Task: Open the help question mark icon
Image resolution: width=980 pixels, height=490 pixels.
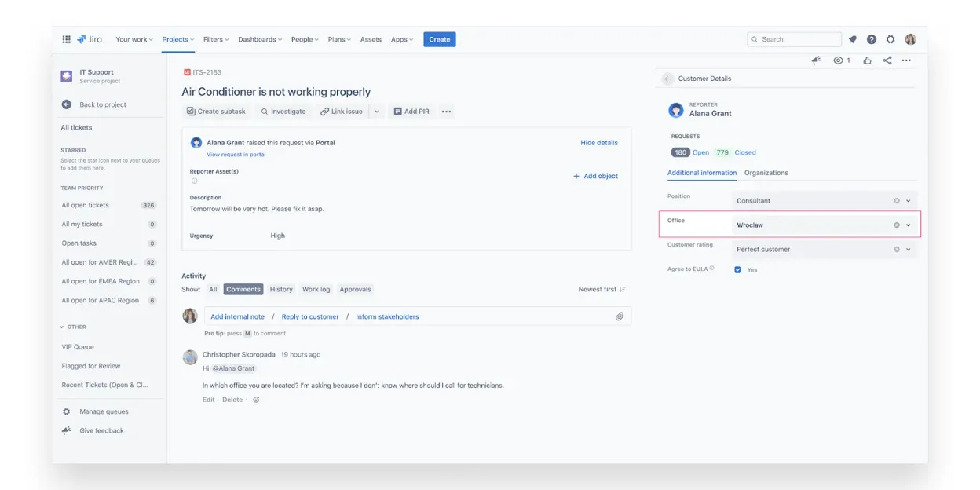Action: [872, 39]
